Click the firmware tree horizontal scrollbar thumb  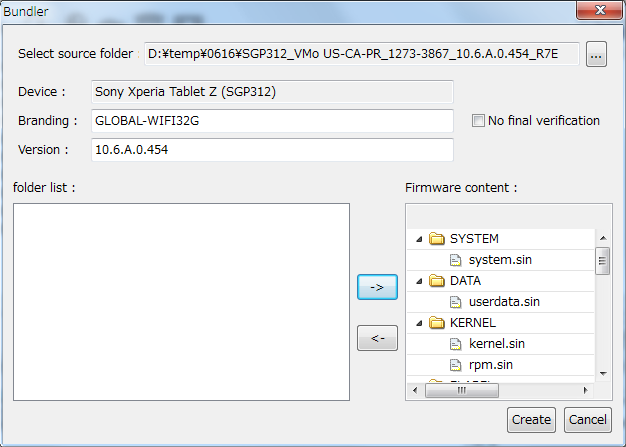[x=462, y=390]
